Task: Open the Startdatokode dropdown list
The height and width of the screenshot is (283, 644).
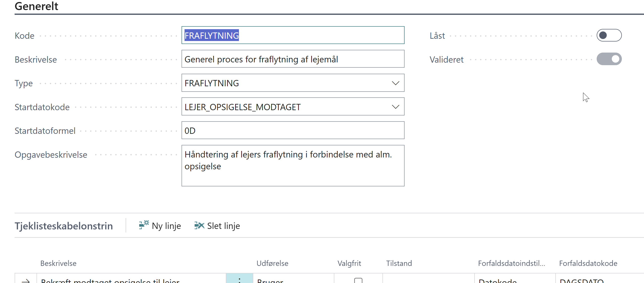Action: (396, 107)
